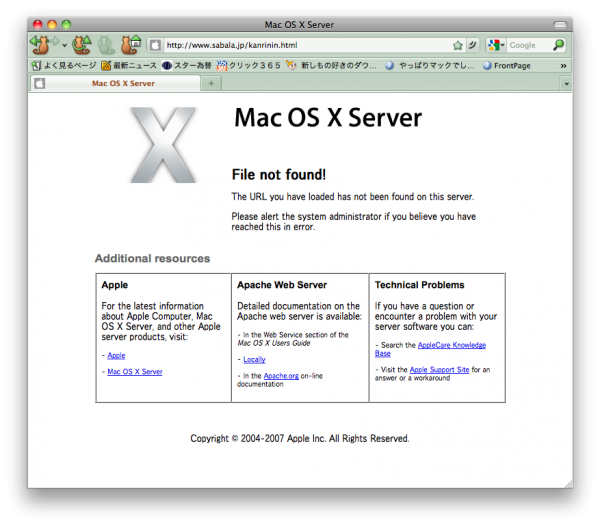Click the site identity icon in the address bar
Viewport: 600px width, 526px height.
tap(155, 45)
